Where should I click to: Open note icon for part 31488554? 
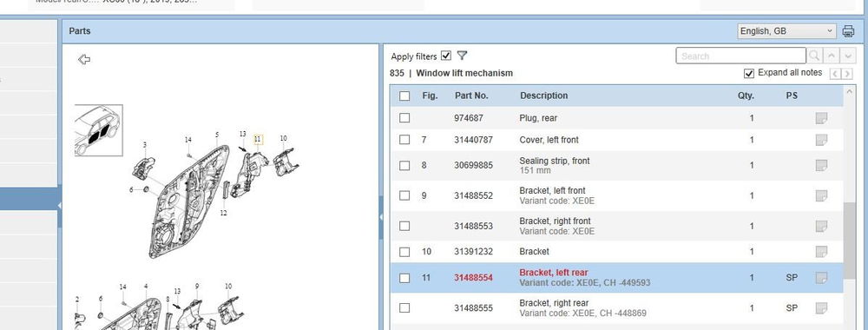point(821,277)
